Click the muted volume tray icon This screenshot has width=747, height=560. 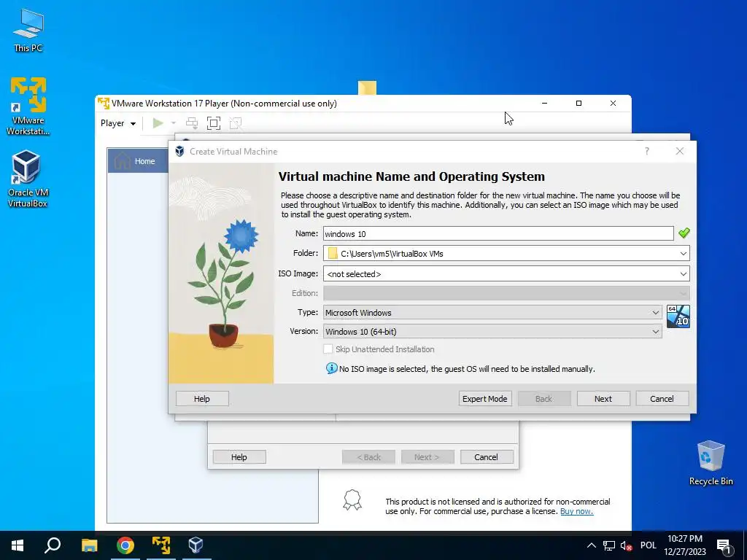click(x=626, y=545)
